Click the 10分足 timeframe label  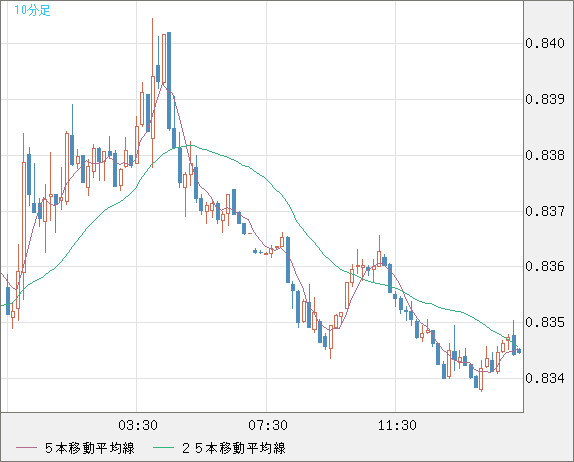(32, 10)
